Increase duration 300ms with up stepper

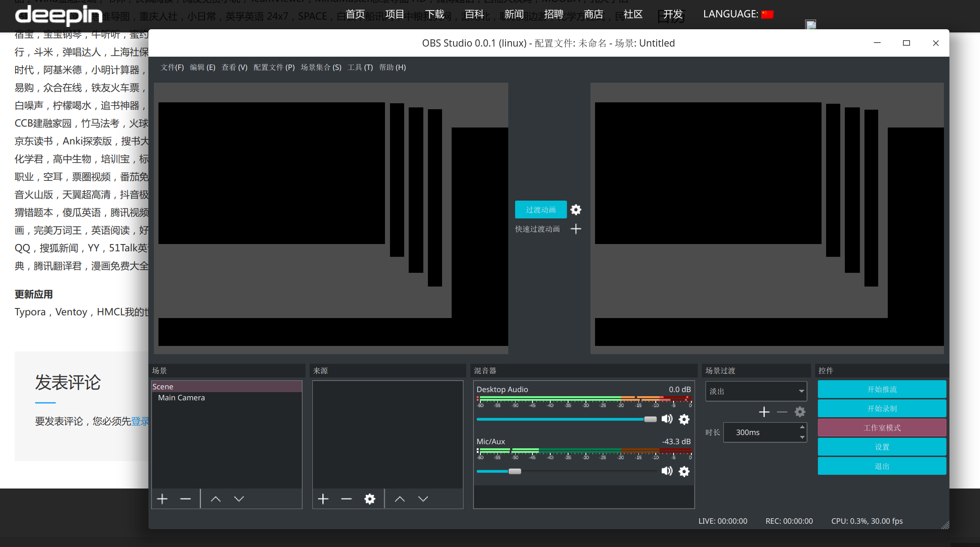[802, 427]
